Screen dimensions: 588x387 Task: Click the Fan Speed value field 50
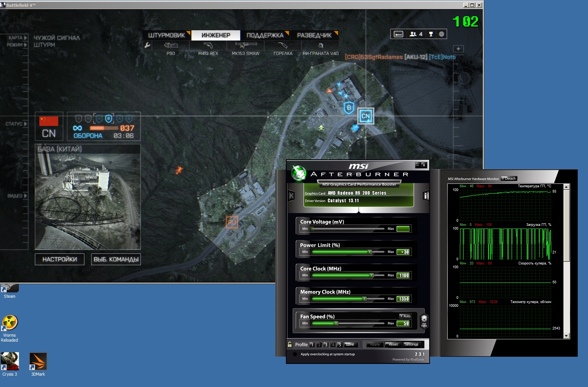(x=403, y=323)
